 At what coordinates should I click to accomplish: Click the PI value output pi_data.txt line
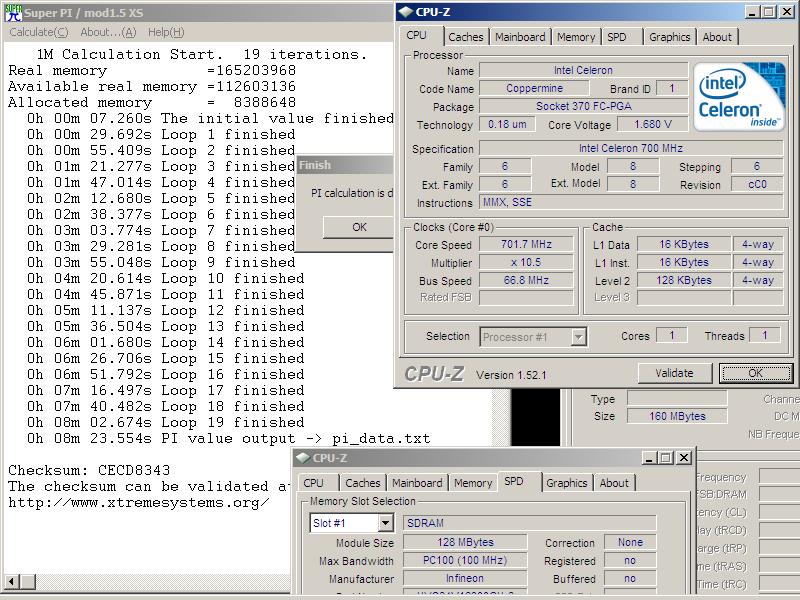(x=229, y=439)
